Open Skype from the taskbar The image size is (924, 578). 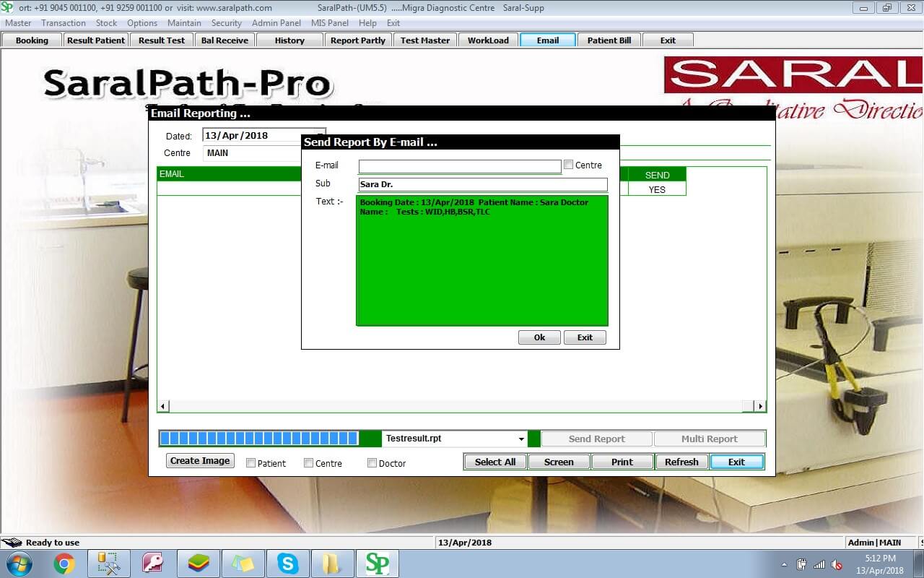(287, 564)
